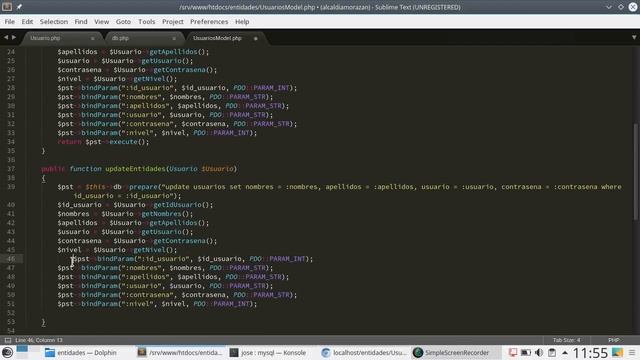Click the public keyword on line 37
640x360 pixels.
tap(53, 169)
